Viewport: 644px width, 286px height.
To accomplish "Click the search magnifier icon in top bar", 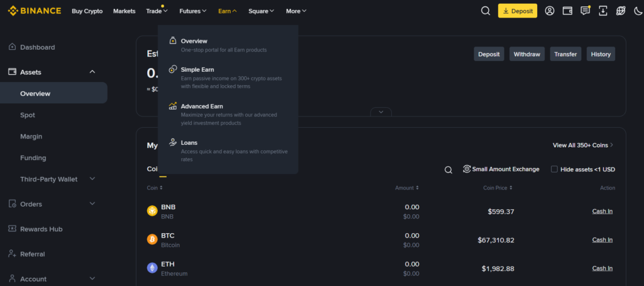I will tap(486, 11).
